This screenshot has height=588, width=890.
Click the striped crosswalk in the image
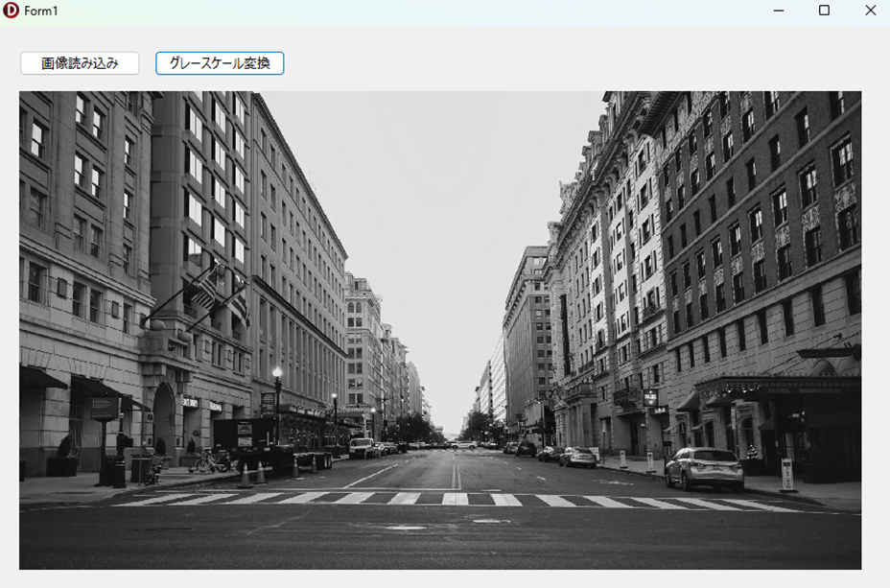pyautogui.click(x=451, y=500)
